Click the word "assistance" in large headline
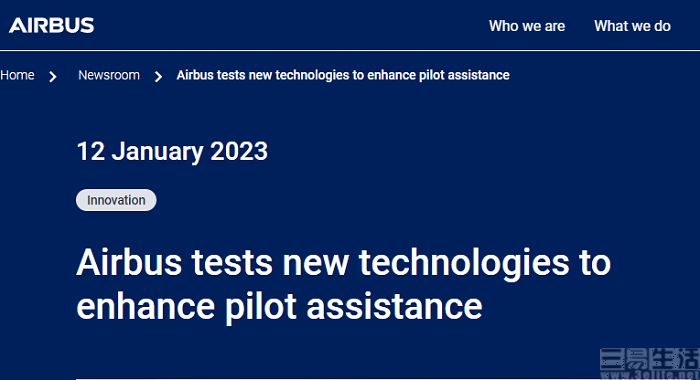This screenshot has height=380, width=700. (x=395, y=307)
